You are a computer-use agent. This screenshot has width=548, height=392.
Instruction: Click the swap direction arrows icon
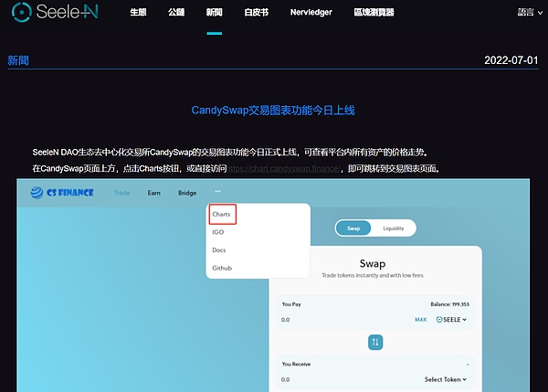(375, 342)
